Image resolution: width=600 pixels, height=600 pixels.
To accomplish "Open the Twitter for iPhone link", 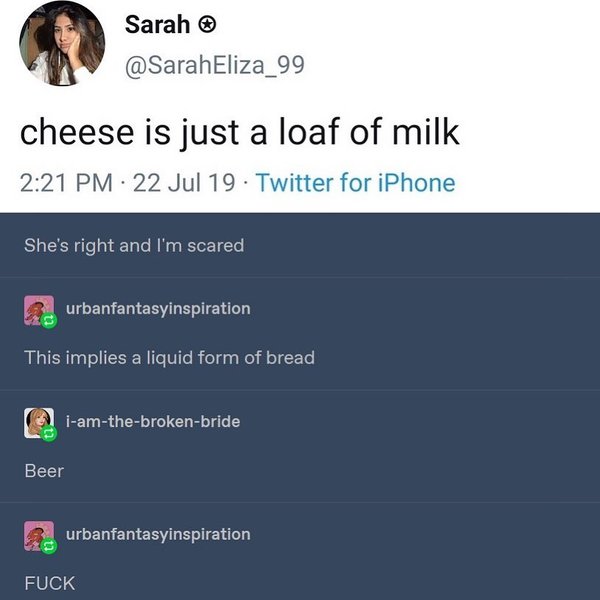I will [355, 183].
